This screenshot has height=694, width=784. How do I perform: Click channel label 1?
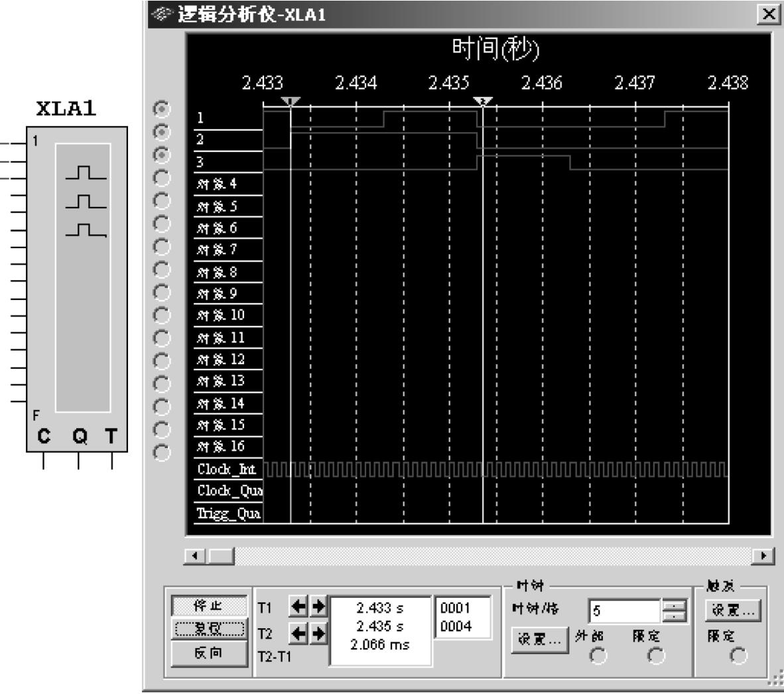(x=200, y=117)
